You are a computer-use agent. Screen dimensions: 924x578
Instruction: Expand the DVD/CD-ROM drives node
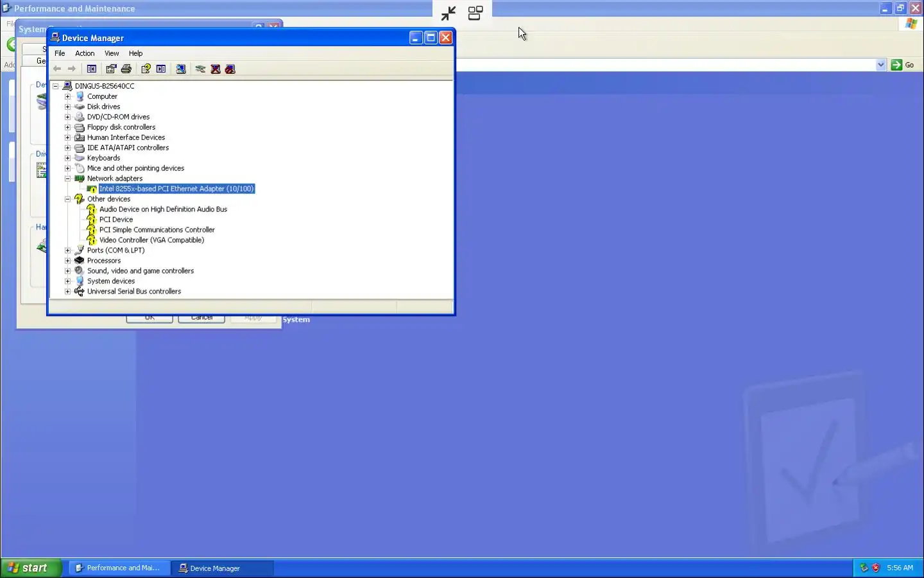point(68,117)
